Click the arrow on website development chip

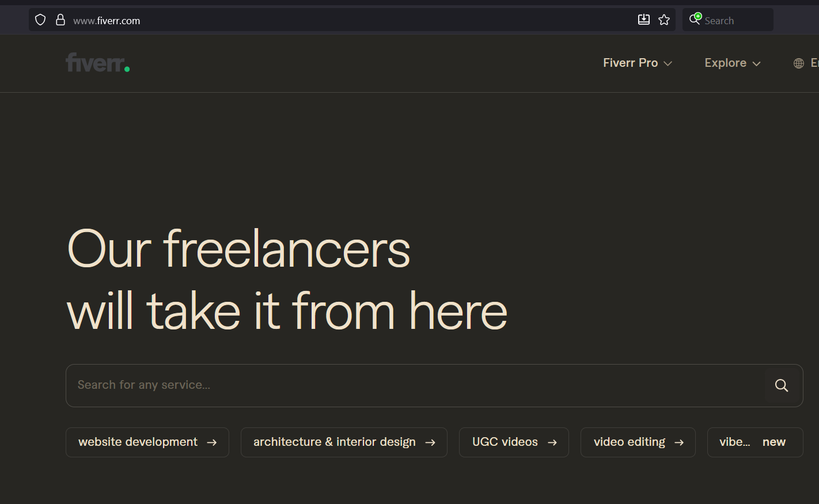[x=212, y=442]
